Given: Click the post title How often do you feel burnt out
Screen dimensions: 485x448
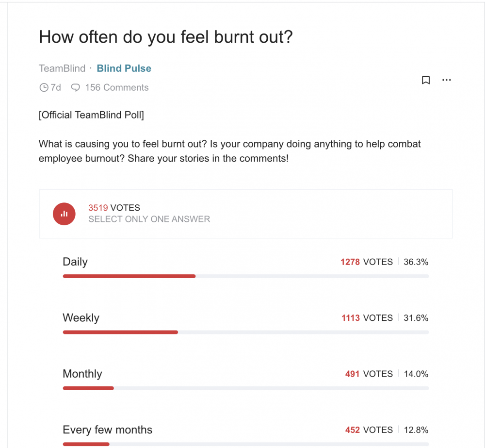Looking at the screenshot, I should 166,37.
